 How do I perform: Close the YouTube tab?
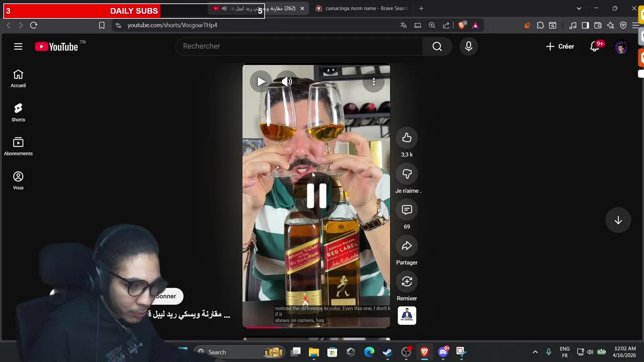tap(302, 9)
